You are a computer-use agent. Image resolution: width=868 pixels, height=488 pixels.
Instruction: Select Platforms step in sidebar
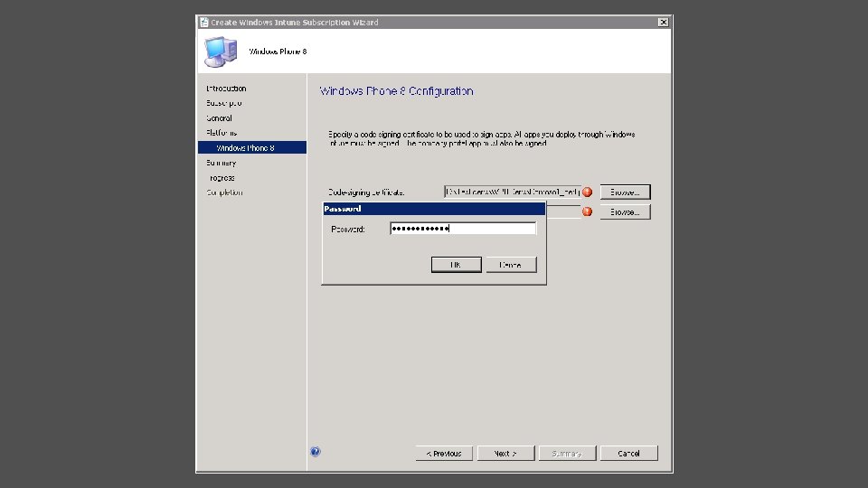pos(222,133)
